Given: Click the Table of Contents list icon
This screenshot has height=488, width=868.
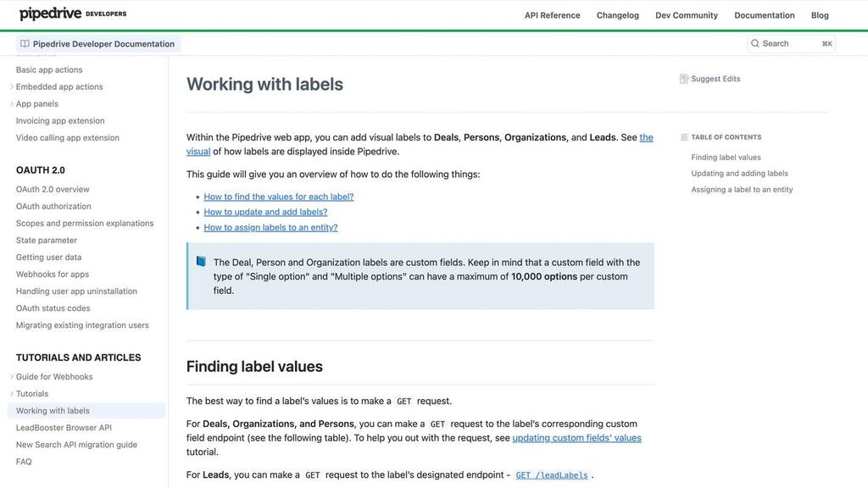Looking at the screenshot, I should coord(684,137).
